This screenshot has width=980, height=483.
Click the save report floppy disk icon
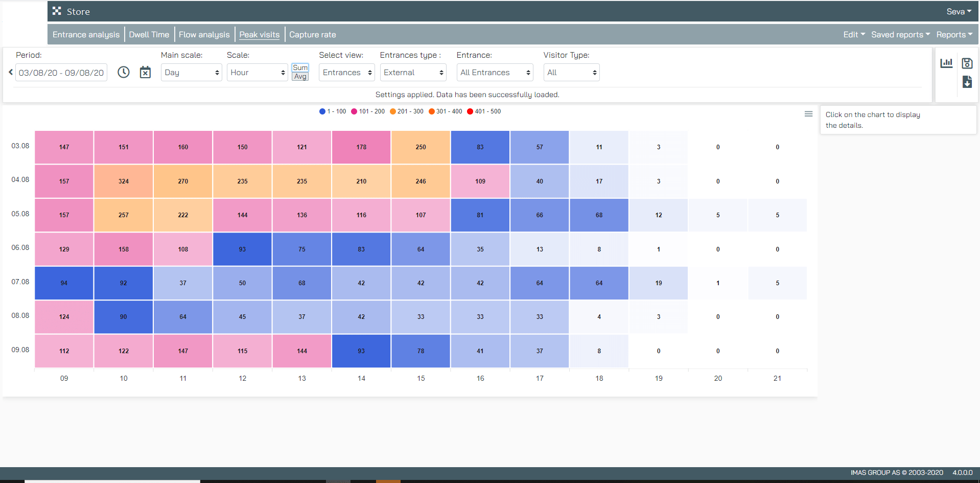tap(967, 63)
